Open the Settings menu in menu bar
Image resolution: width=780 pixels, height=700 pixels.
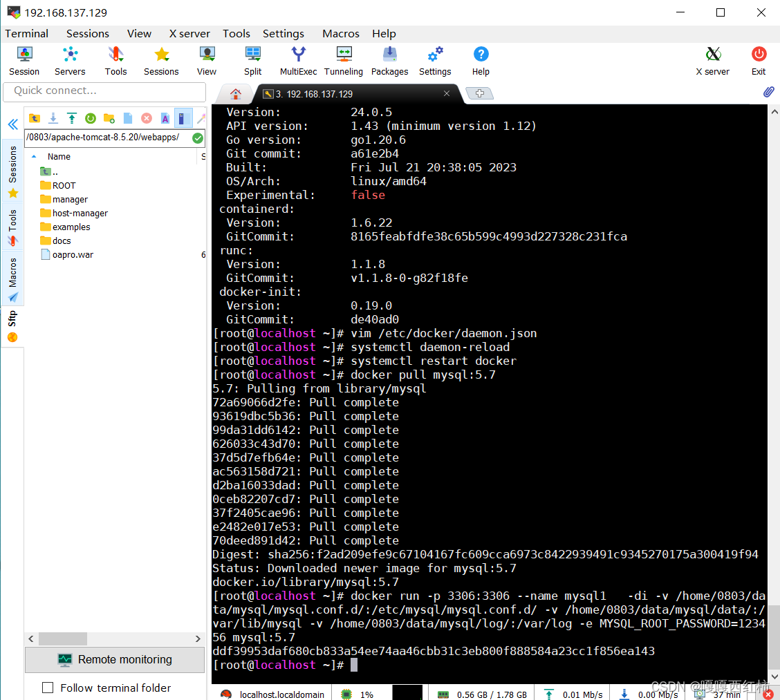pyautogui.click(x=283, y=33)
